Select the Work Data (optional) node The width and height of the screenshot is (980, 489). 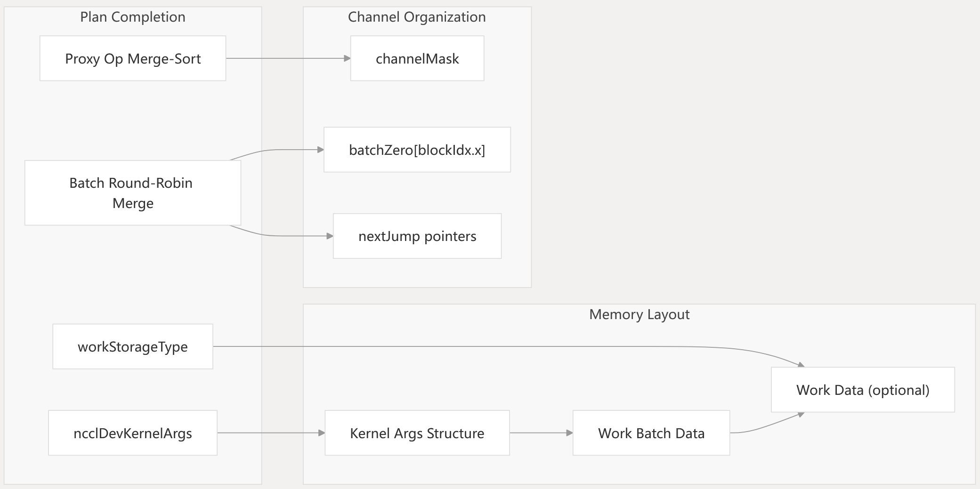[862, 390]
